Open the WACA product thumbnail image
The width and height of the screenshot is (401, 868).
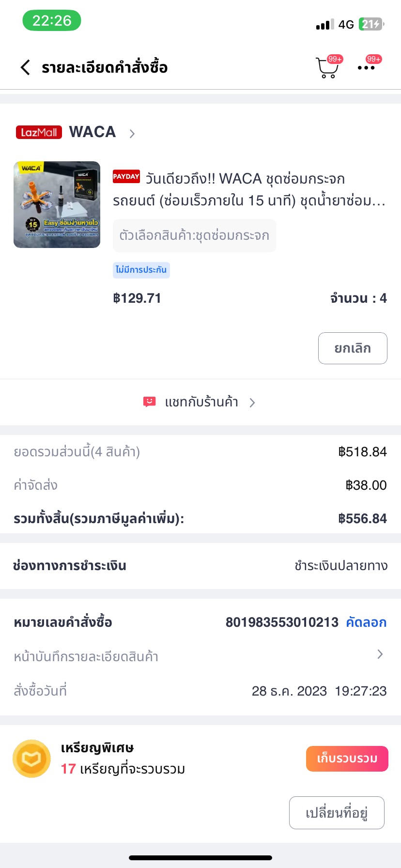pyautogui.click(x=57, y=204)
